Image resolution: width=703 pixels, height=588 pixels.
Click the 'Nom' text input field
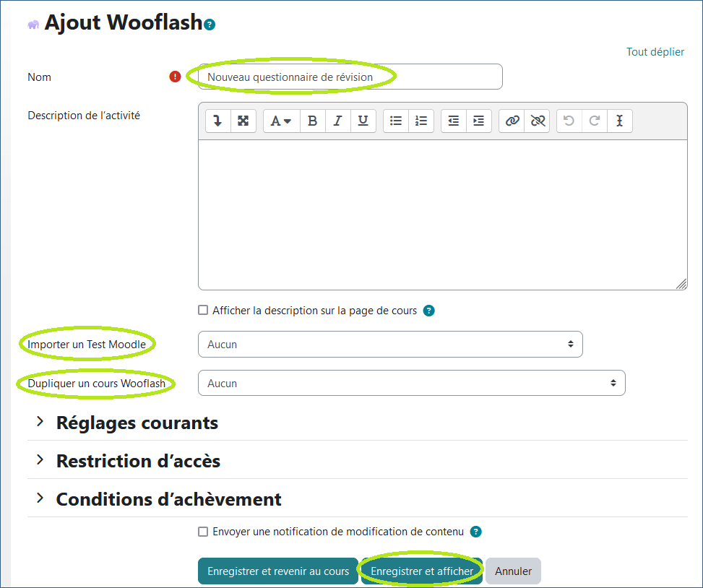point(350,77)
